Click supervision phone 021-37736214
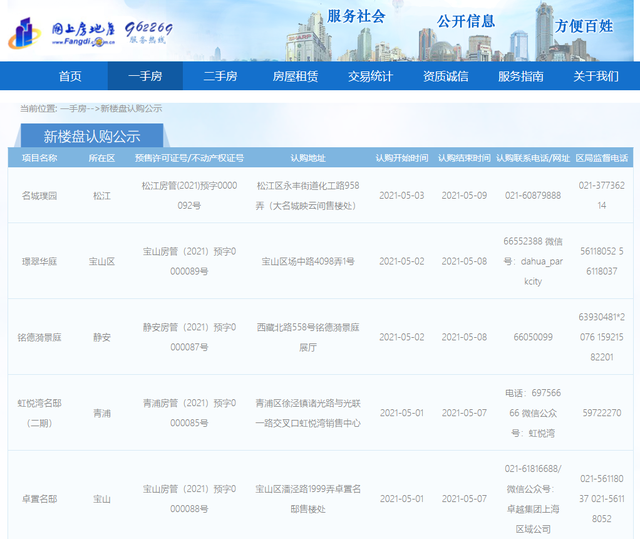 pos(602,195)
